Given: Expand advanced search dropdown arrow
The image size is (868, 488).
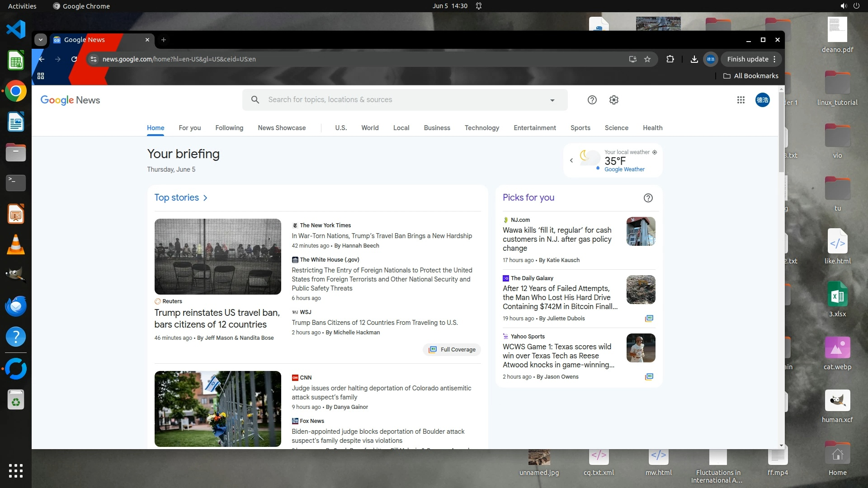Looking at the screenshot, I should click(552, 100).
